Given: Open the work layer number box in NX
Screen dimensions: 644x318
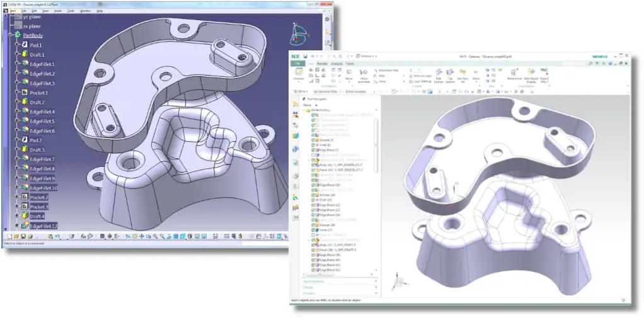Looking at the screenshot, I should [415, 70].
